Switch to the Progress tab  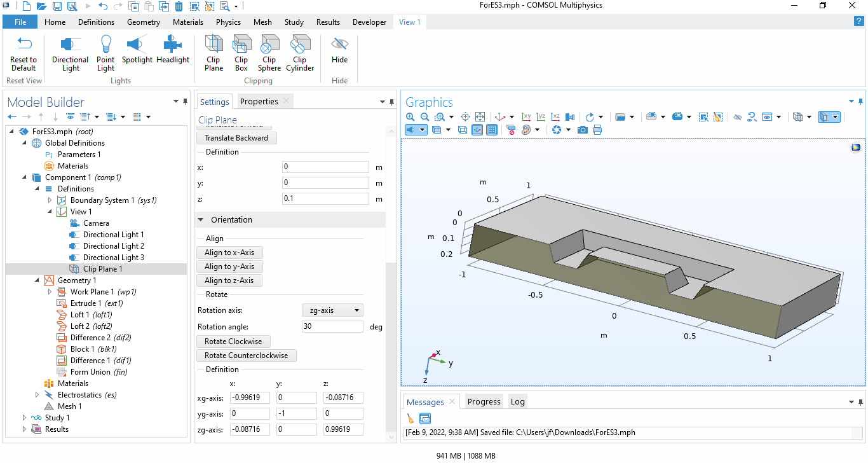(484, 401)
